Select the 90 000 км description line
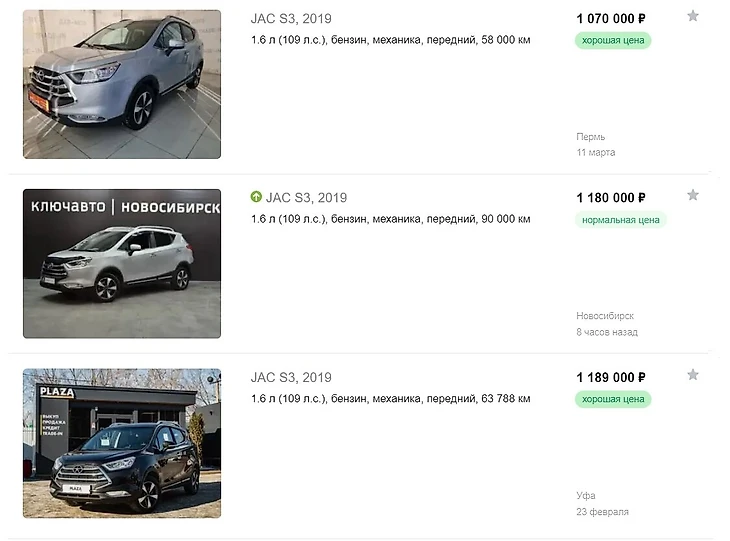The width and height of the screenshot is (730, 541). (390, 219)
